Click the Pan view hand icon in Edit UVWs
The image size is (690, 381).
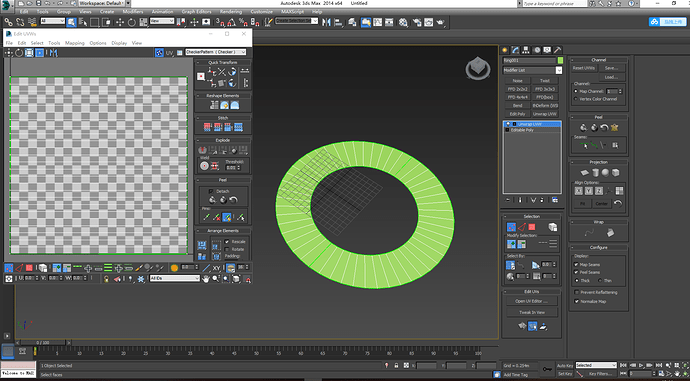206,279
